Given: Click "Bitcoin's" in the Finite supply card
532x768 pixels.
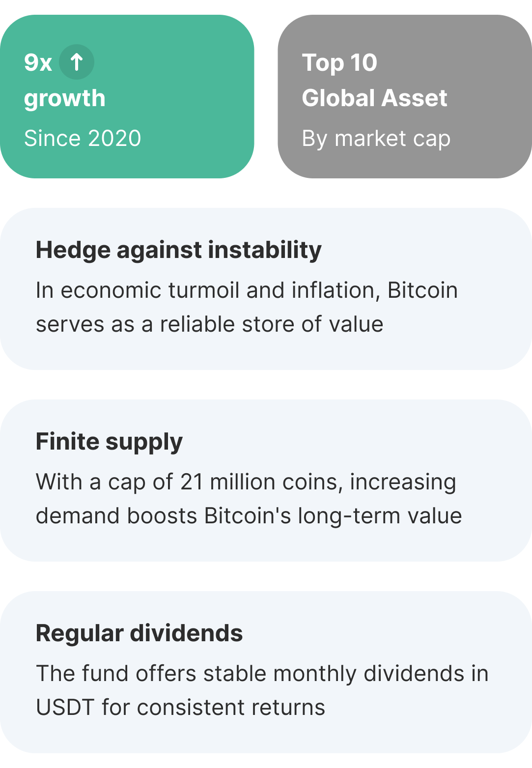Looking at the screenshot, I should pyautogui.click(x=248, y=516).
